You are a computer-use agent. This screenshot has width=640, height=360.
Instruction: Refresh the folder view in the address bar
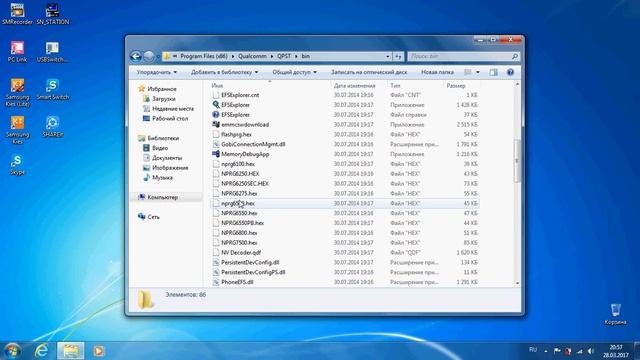[x=398, y=56]
